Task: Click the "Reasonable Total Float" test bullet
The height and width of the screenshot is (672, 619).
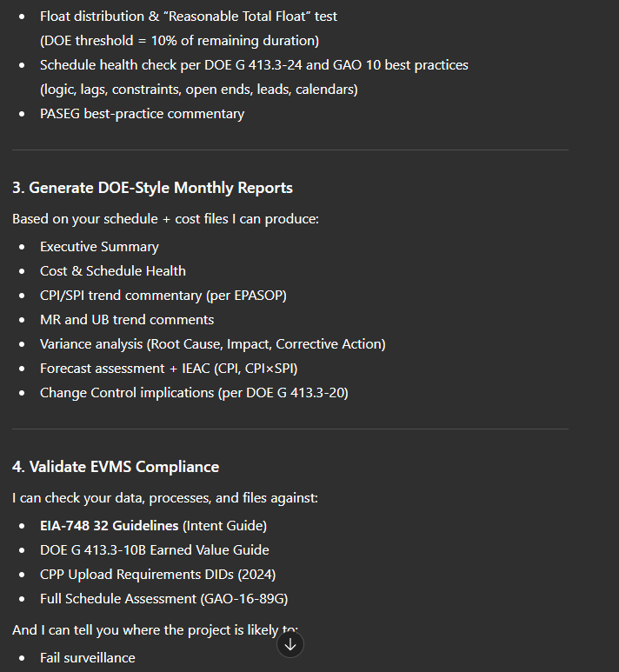Action: [188, 17]
